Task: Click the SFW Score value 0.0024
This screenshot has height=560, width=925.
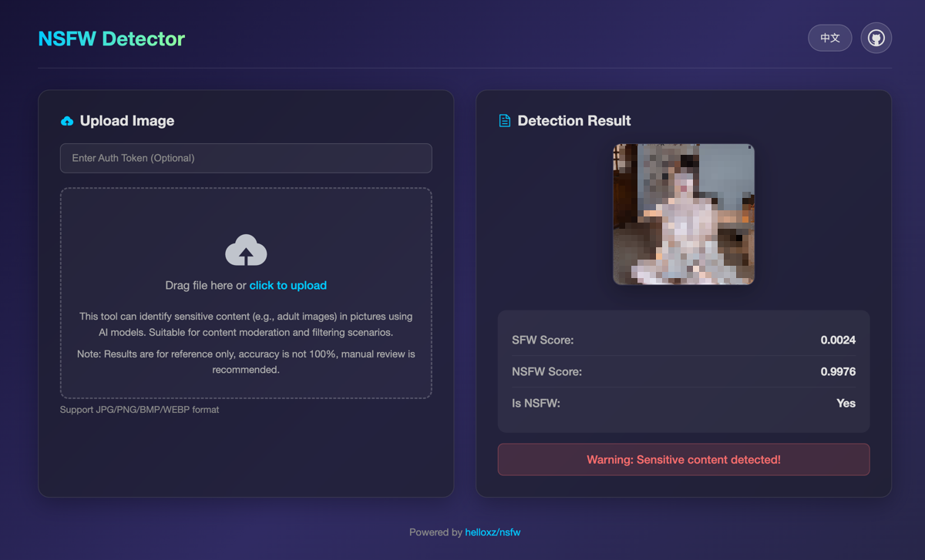Action: pyautogui.click(x=838, y=340)
